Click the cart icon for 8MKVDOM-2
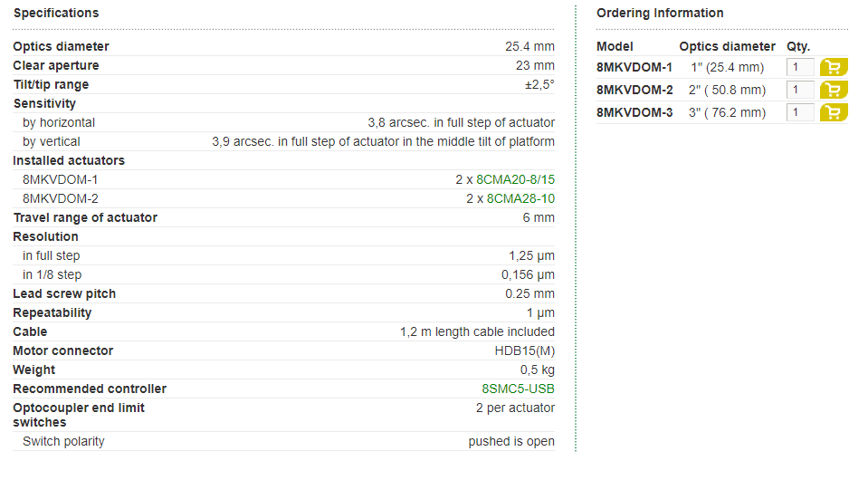The image size is (868, 480). tap(834, 91)
